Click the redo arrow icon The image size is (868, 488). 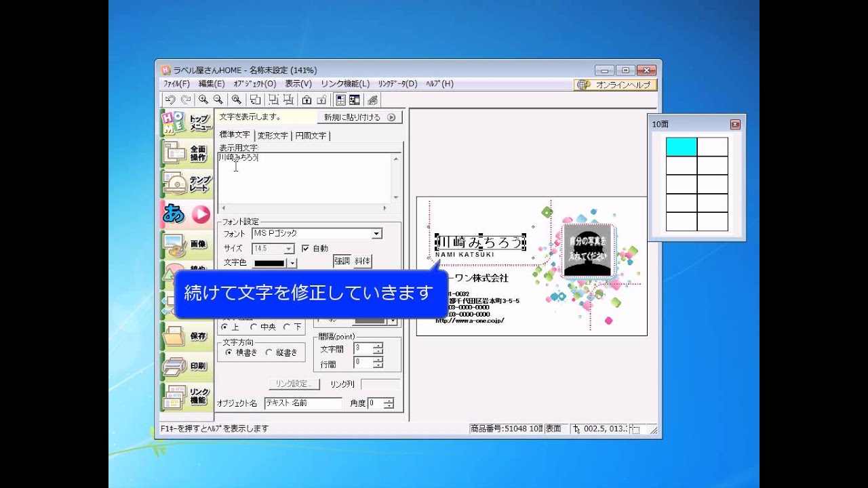[186, 100]
